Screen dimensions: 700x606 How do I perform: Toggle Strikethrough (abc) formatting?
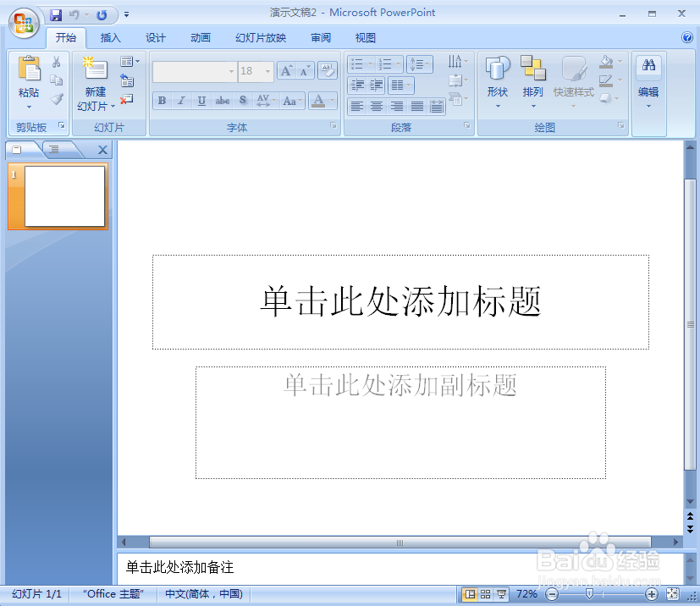[x=223, y=101]
